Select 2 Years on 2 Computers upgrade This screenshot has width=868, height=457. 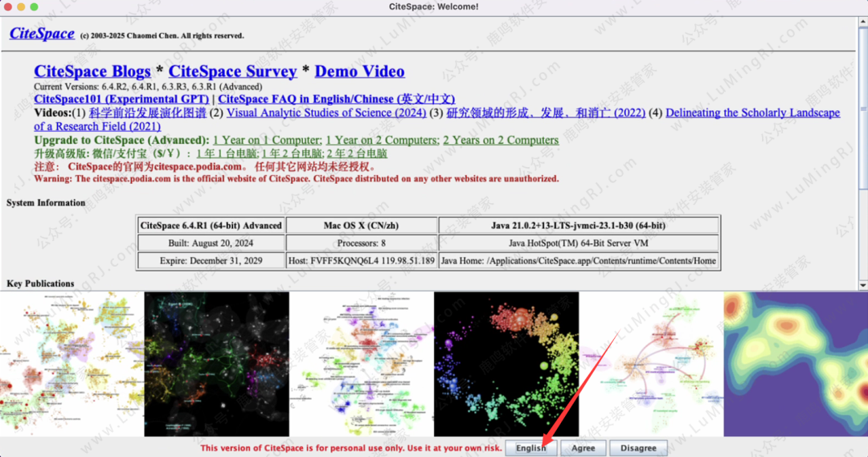coord(500,140)
